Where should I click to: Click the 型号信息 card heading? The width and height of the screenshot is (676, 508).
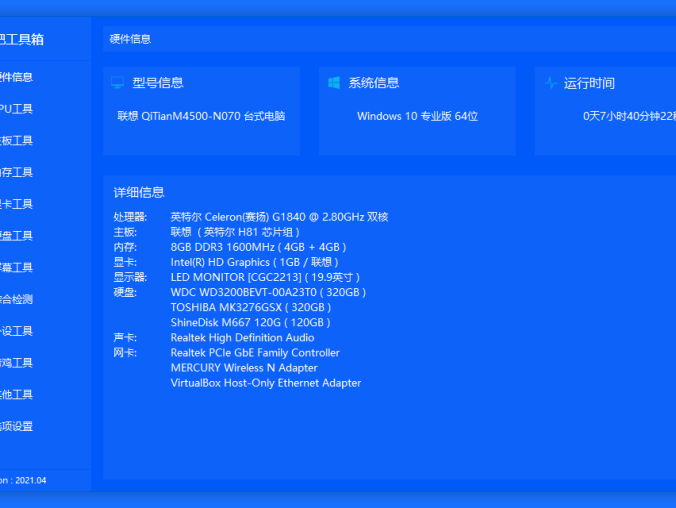point(158,83)
